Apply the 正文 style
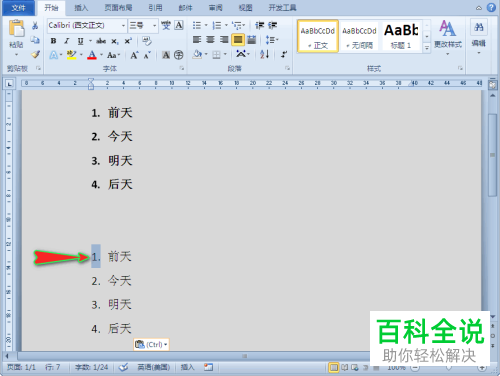The height and width of the screenshot is (376, 500). (318, 36)
